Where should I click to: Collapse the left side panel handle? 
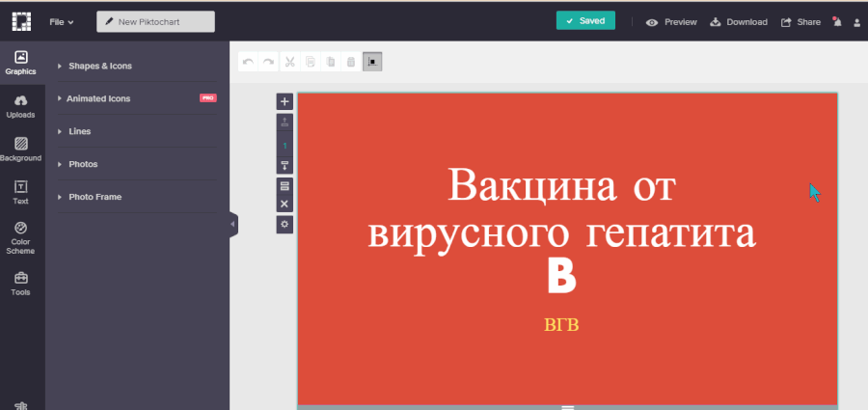click(x=232, y=224)
